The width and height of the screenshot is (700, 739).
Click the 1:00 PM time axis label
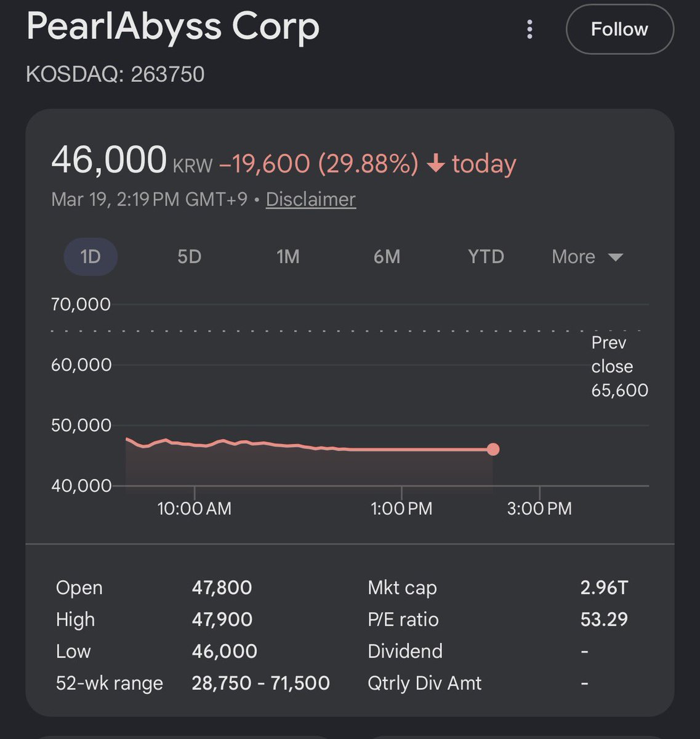coord(401,508)
